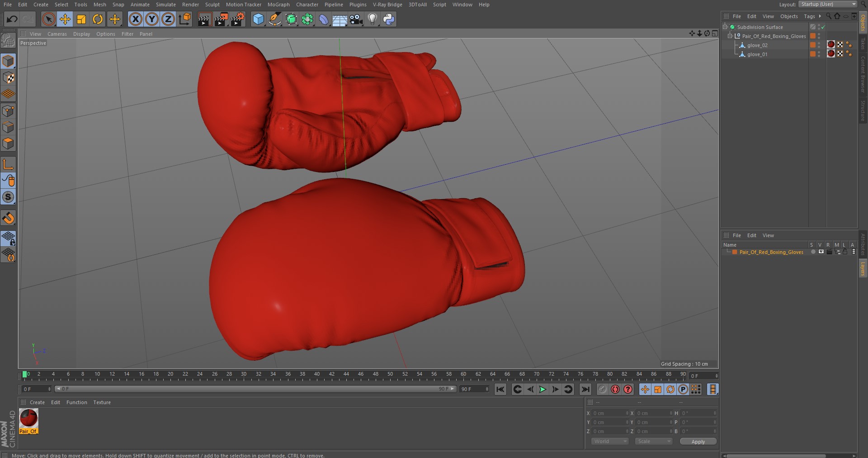868x458 pixels.
Task: Toggle Y axis lock
Action: coord(152,19)
